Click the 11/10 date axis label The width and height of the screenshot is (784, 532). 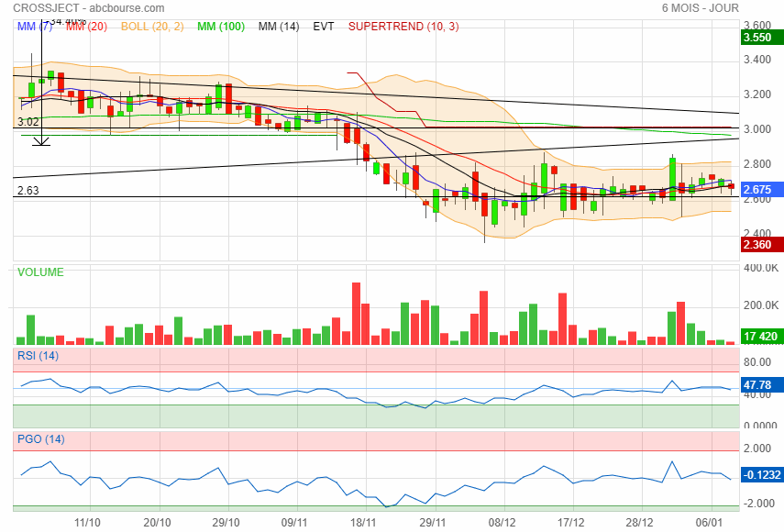pos(87,523)
